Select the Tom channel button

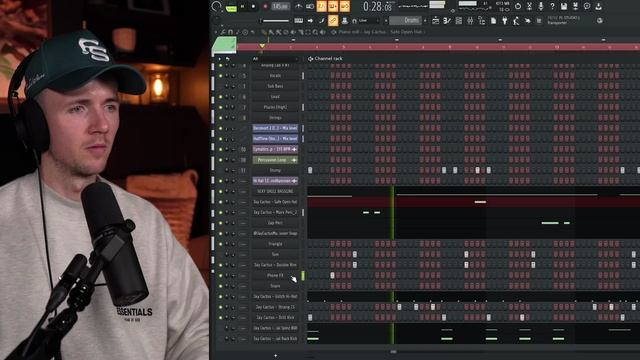coord(275,255)
